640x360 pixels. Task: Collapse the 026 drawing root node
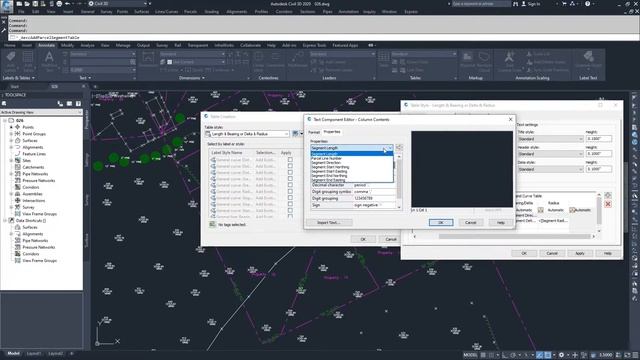(5, 120)
